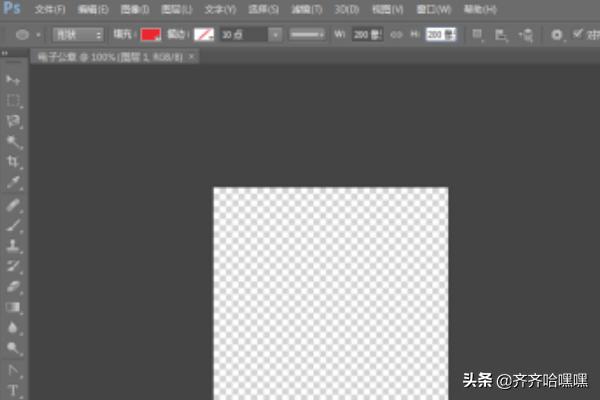Image resolution: width=600 pixels, height=400 pixels.
Task: Click the stroke width 30 点 field
Action: [x=244, y=35]
